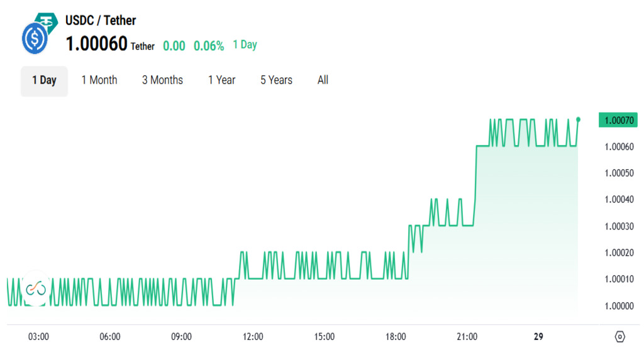
Task: Show the 1 Year chart range
Action: (x=222, y=80)
